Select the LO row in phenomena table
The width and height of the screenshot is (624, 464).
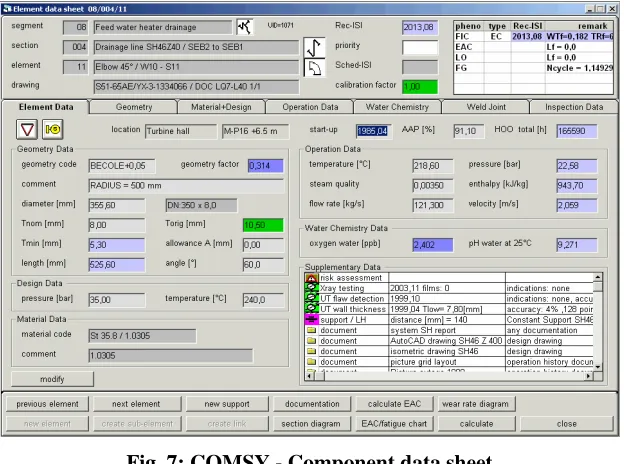(x=533, y=57)
